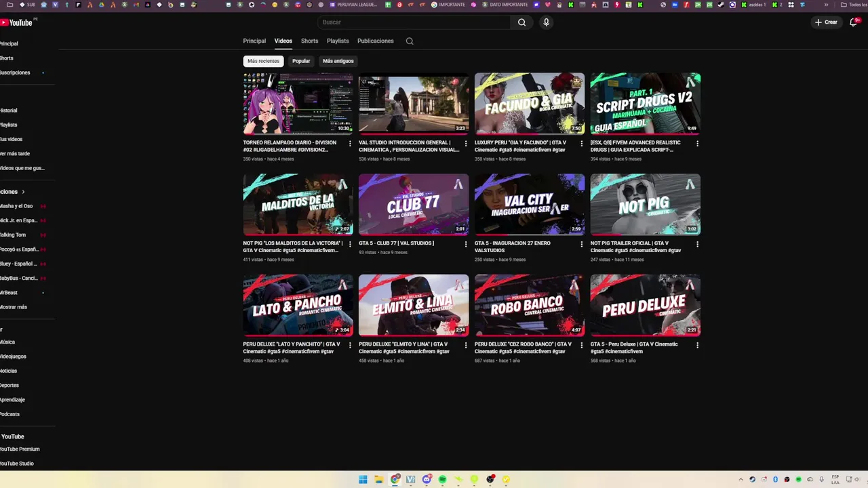Open the ESP LAA language indicator
The width and height of the screenshot is (868, 488).
(835, 479)
